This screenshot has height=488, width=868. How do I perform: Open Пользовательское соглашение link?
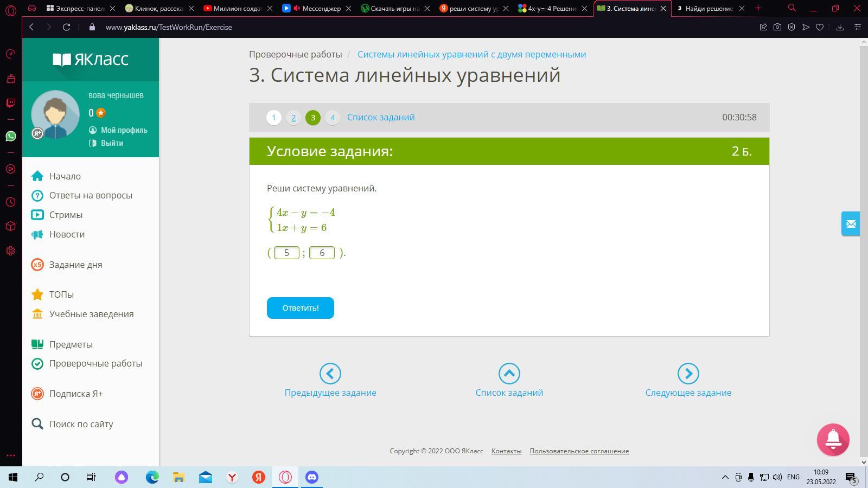coord(579,451)
